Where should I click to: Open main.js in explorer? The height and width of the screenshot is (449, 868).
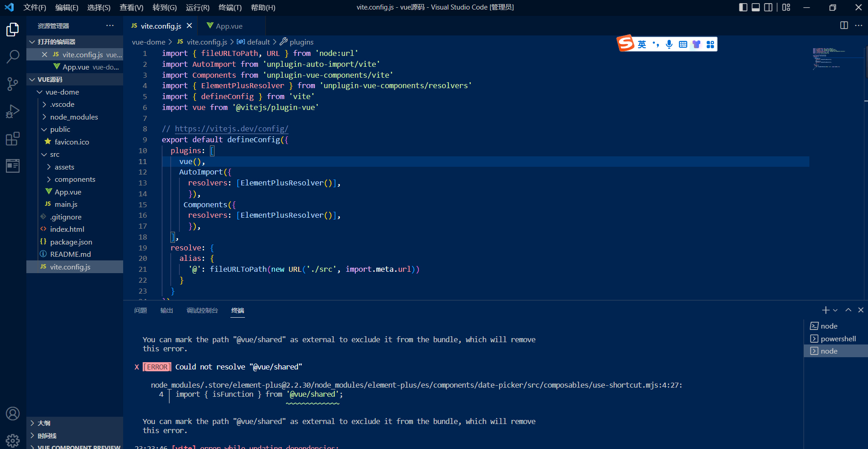75,204
